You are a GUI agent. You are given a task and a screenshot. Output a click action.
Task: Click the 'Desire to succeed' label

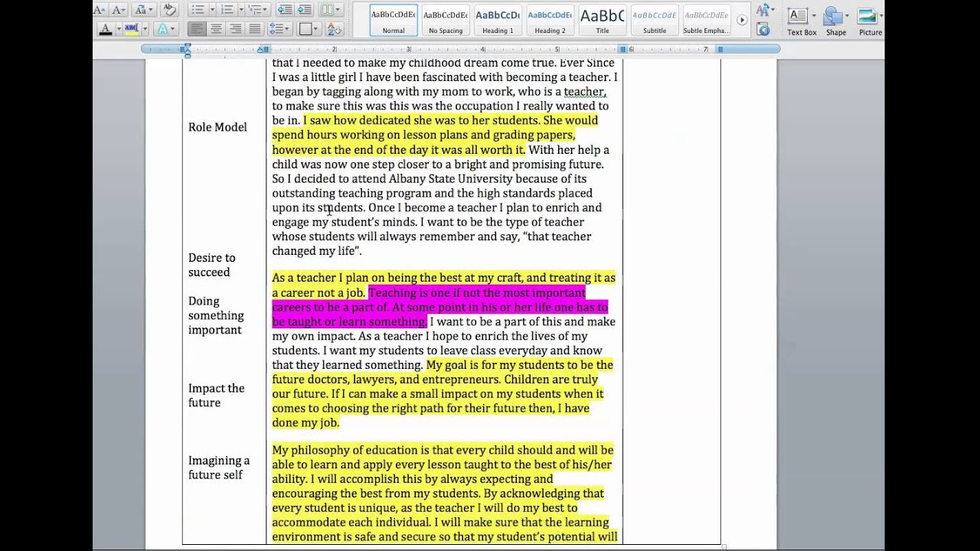point(212,265)
